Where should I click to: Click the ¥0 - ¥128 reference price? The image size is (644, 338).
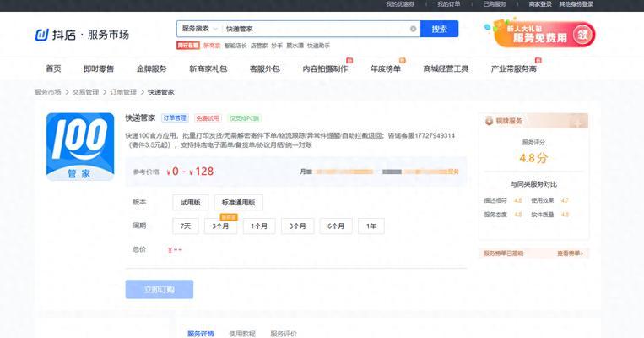pyautogui.click(x=190, y=172)
